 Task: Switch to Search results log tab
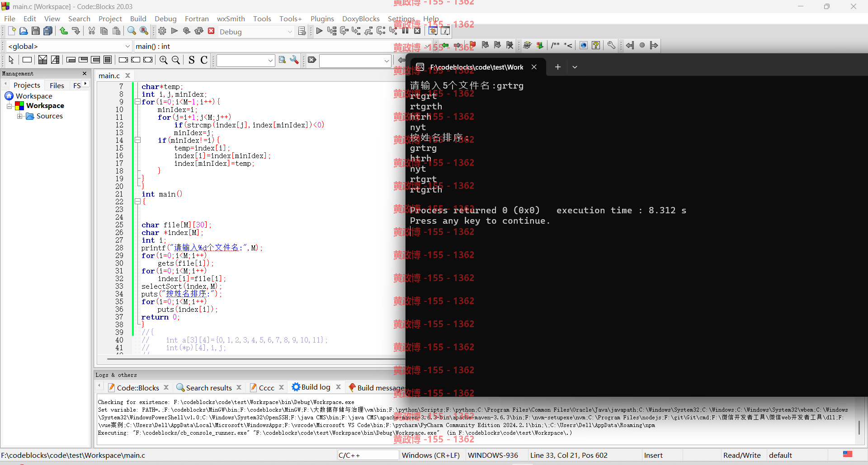pos(209,388)
